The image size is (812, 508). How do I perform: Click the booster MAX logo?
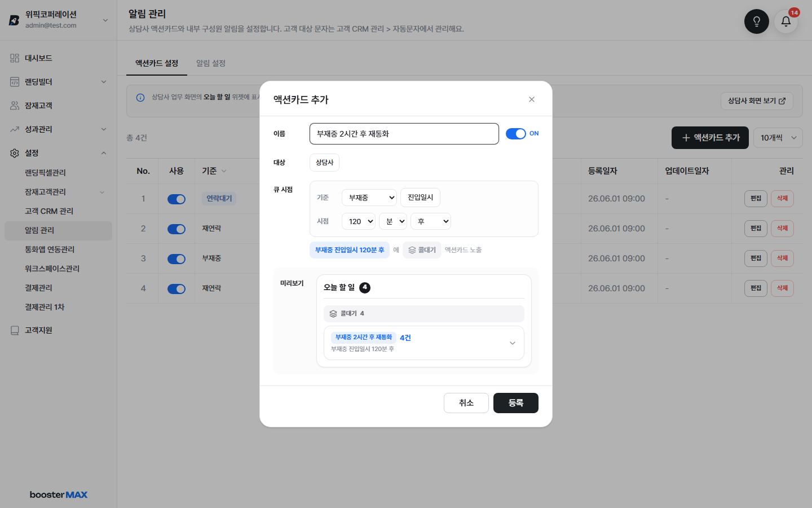(x=59, y=494)
